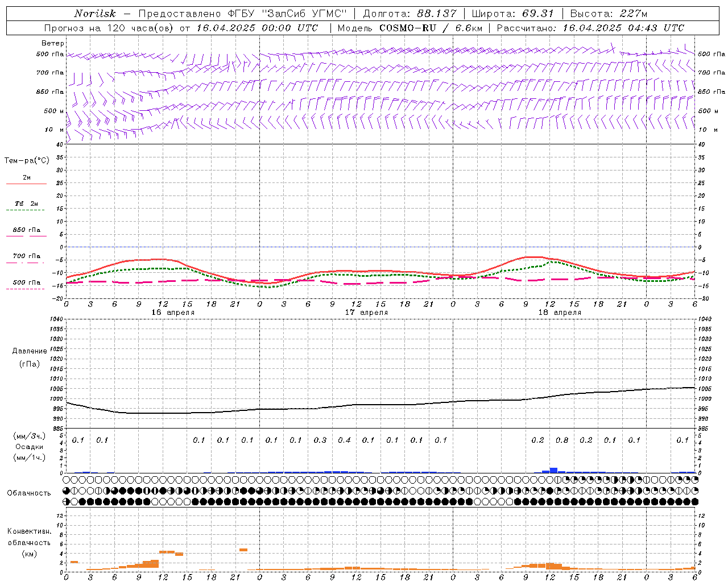The width and height of the screenshot is (728, 582).
Task: Select the text Предоставлено ФГБУ "ЗапСиб УГМС"
Action: (243, 14)
